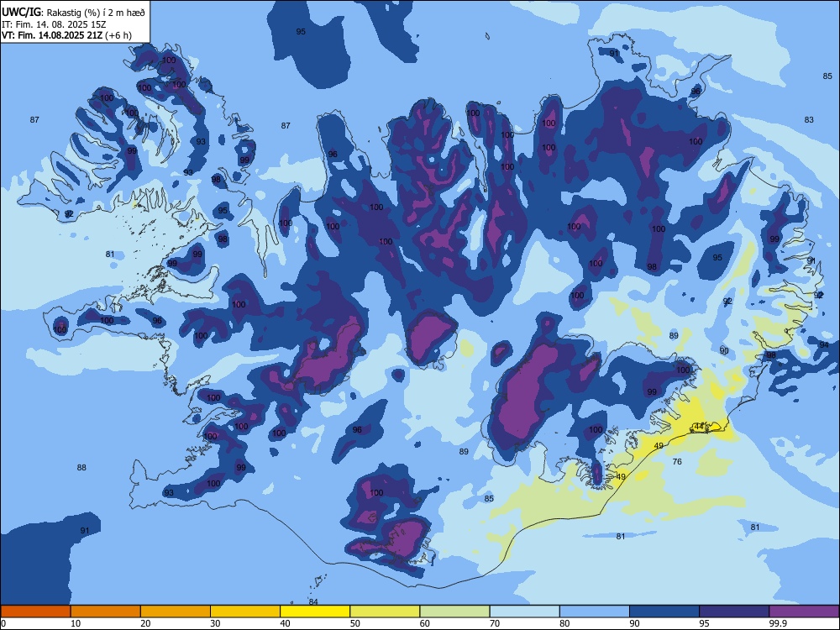Click the legend tick label '0'
The image size is (840, 630).
coord(3,623)
